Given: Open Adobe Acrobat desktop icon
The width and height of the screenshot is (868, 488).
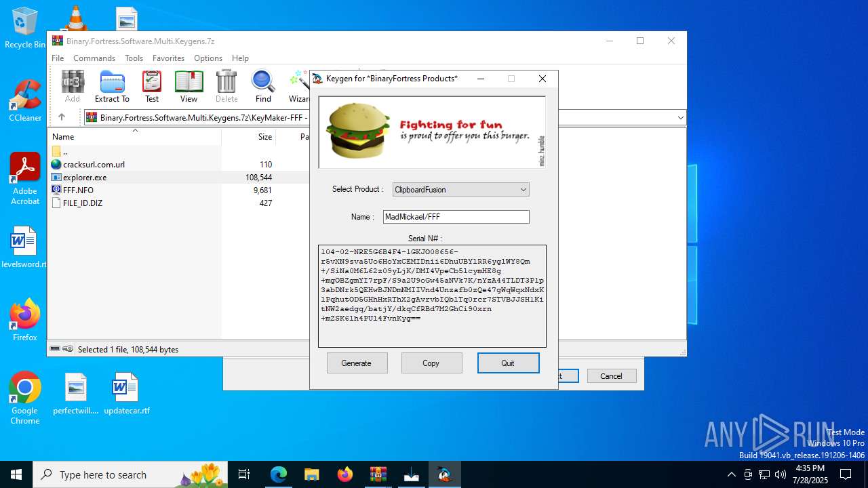Looking at the screenshot, I should pos(25,178).
